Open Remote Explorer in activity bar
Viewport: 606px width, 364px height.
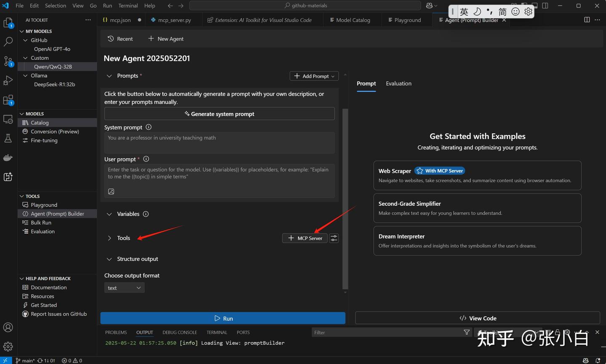[8, 120]
